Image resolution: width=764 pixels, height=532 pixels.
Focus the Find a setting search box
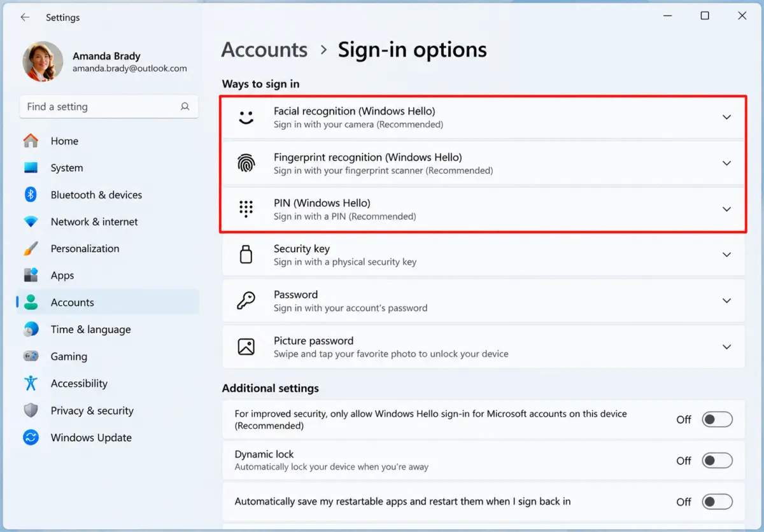pos(109,107)
